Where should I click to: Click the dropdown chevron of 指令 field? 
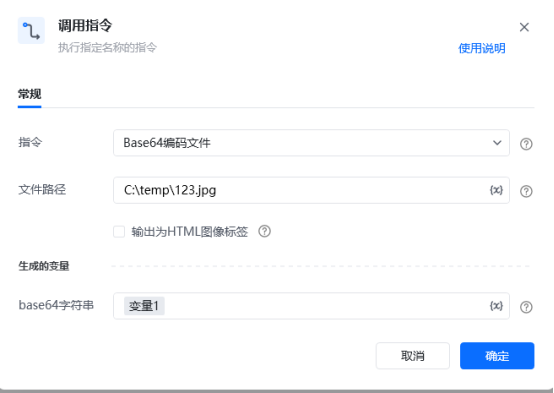pos(497,143)
